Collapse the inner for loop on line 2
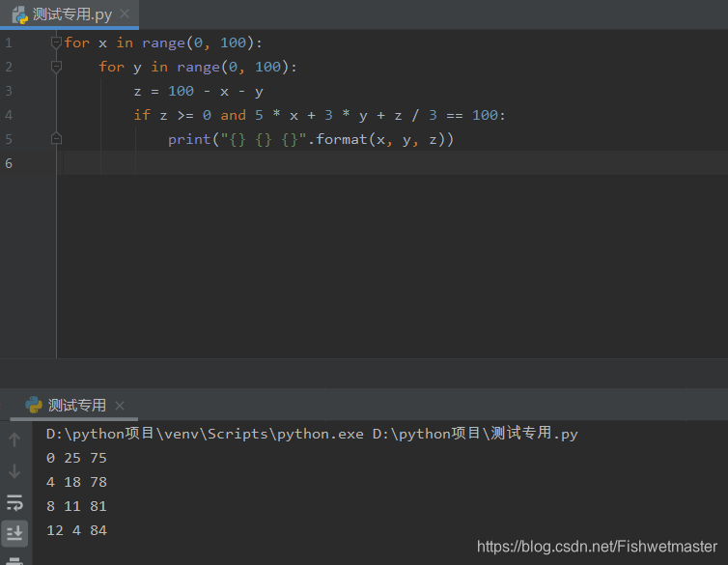 [x=56, y=67]
